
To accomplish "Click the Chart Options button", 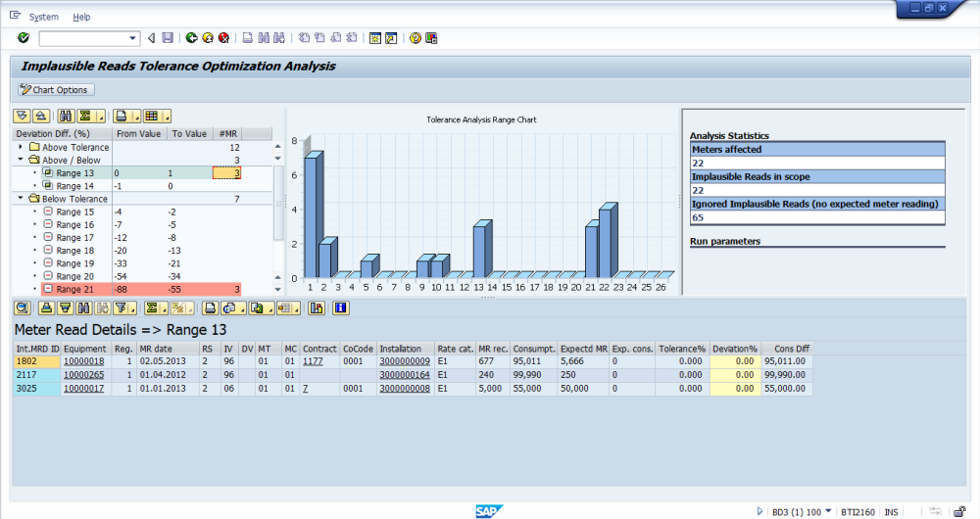I will (56, 90).
